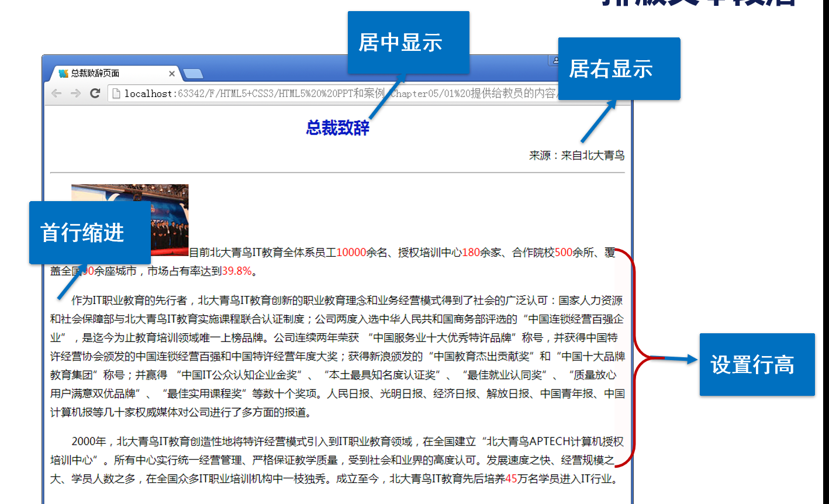The image size is (829, 504).
Task: Click the page file icon in address bar
Action: pos(116,94)
